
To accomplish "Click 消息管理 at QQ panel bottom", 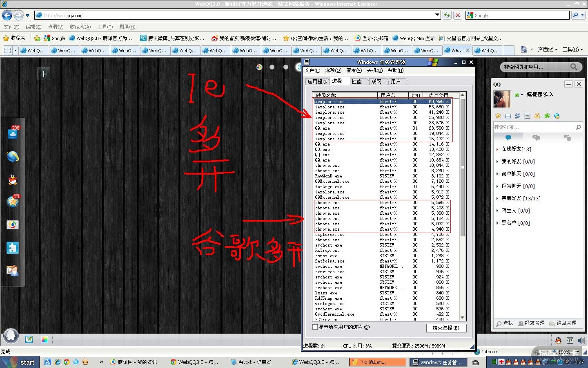I will click(563, 323).
